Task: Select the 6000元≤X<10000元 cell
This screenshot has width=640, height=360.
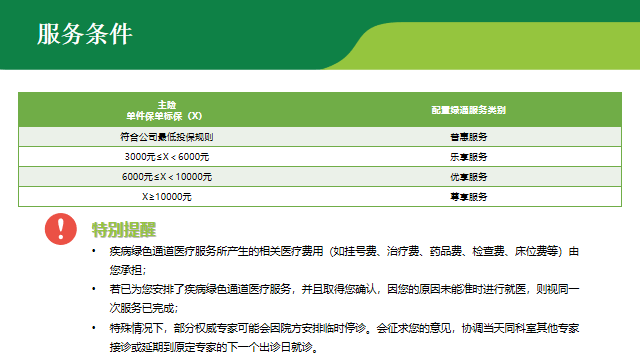Action: click(167, 177)
